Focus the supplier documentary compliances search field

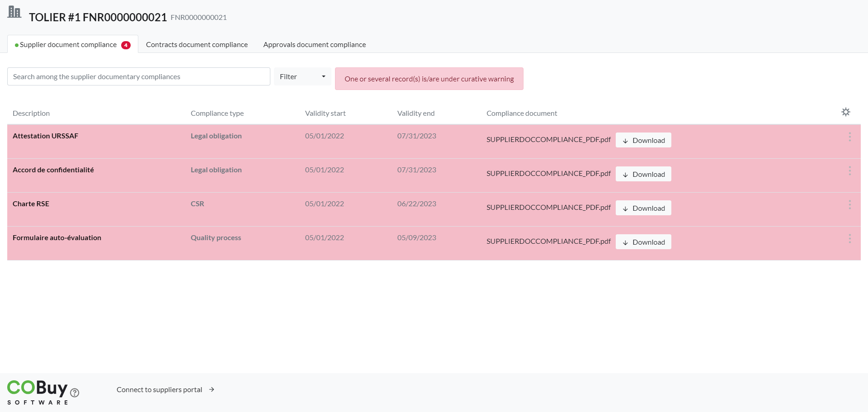pos(138,77)
